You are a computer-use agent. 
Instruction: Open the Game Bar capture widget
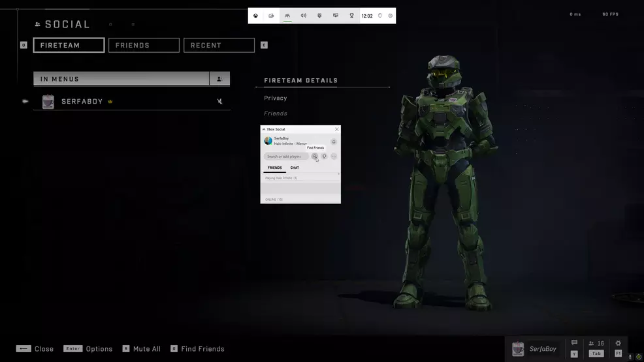point(271,16)
